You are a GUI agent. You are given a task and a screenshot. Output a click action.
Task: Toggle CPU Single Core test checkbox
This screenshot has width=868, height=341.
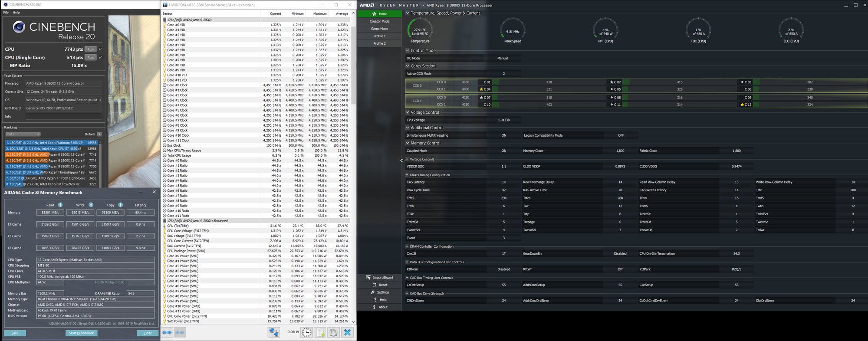[x=101, y=57]
